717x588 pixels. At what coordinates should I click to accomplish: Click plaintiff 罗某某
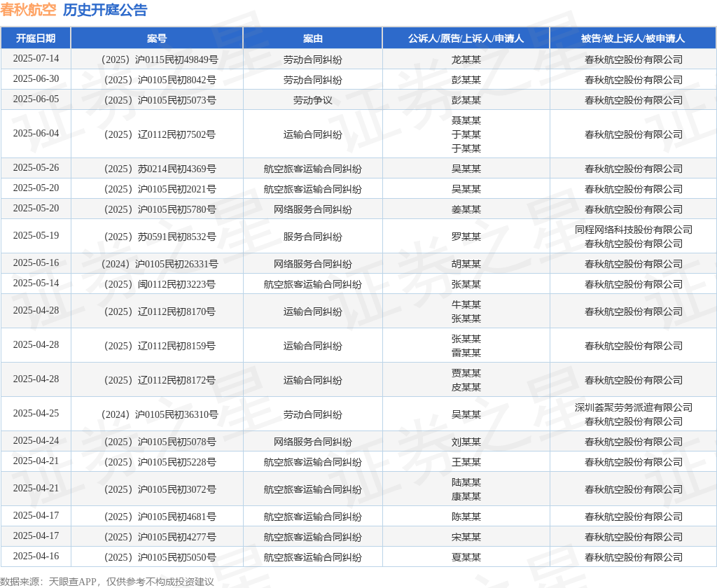pos(466,237)
